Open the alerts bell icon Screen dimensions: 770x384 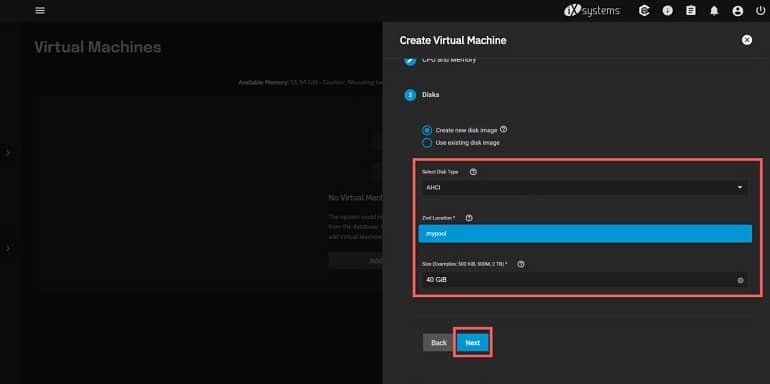click(x=714, y=11)
